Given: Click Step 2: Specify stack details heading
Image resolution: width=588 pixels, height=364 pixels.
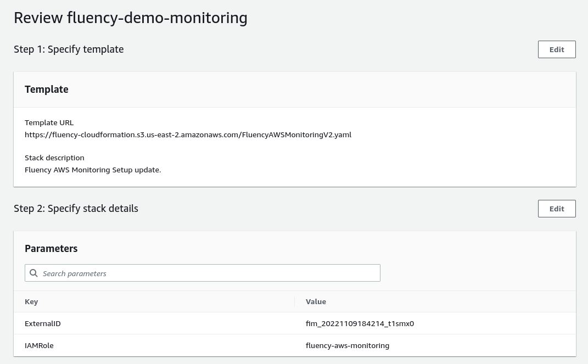Looking at the screenshot, I should click(x=76, y=209).
